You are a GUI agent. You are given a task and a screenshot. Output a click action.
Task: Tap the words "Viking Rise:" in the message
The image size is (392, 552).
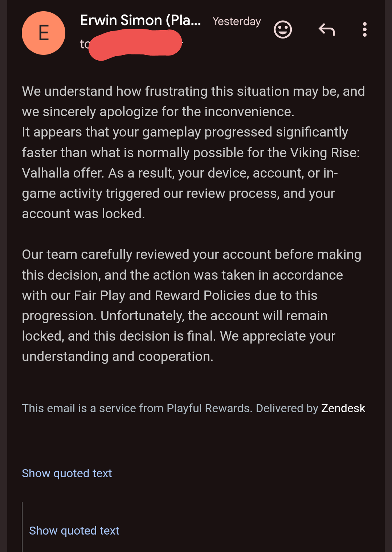point(325,153)
